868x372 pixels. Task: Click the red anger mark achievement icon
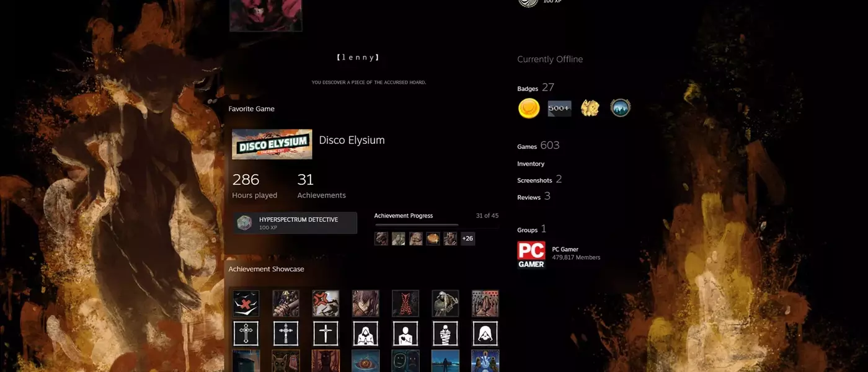click(325, 304)
